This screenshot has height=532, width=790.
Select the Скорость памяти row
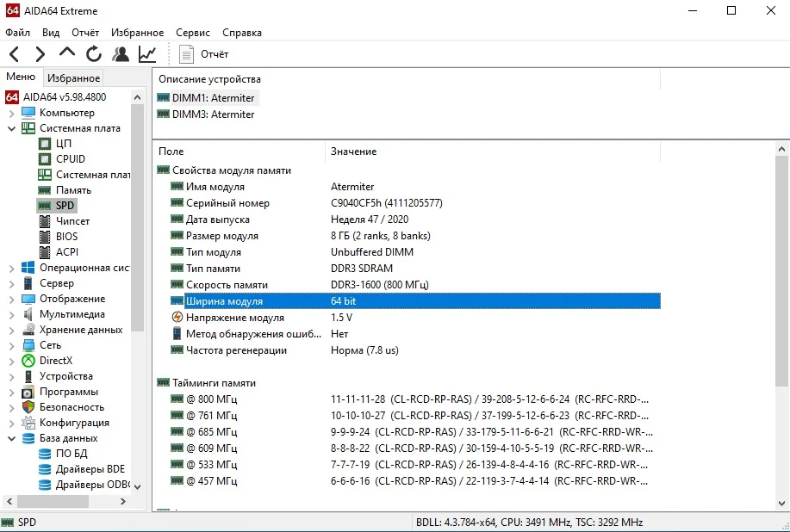point(415,285)
